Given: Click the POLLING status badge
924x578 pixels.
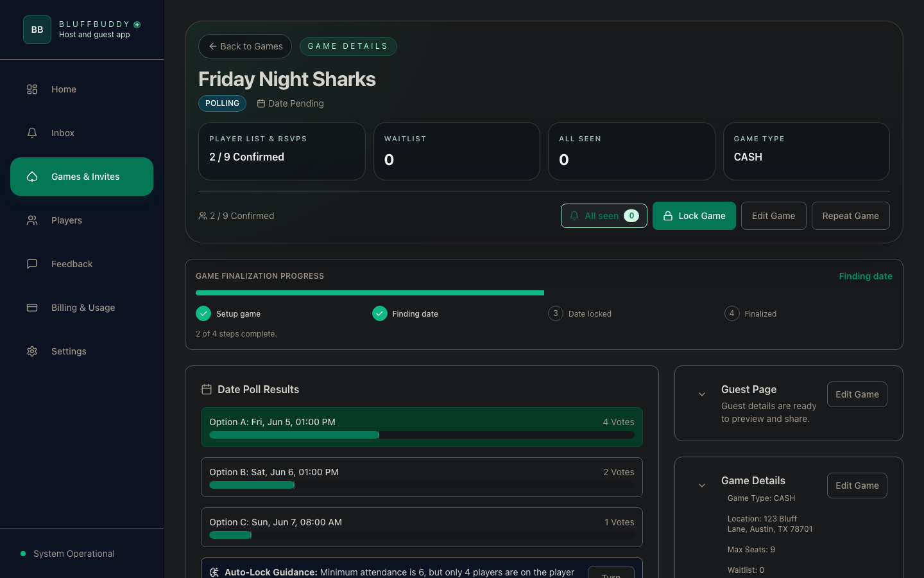Looking at the screenshot, I should click(222, 103).
